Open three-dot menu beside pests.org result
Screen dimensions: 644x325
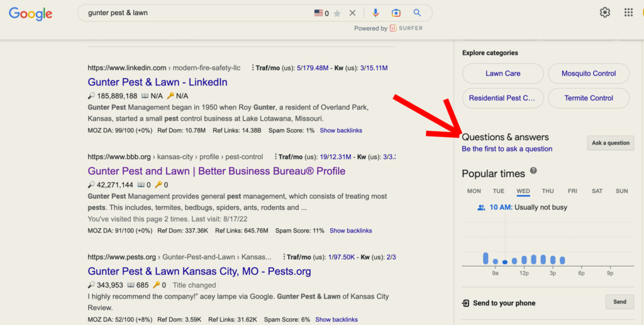284,257
